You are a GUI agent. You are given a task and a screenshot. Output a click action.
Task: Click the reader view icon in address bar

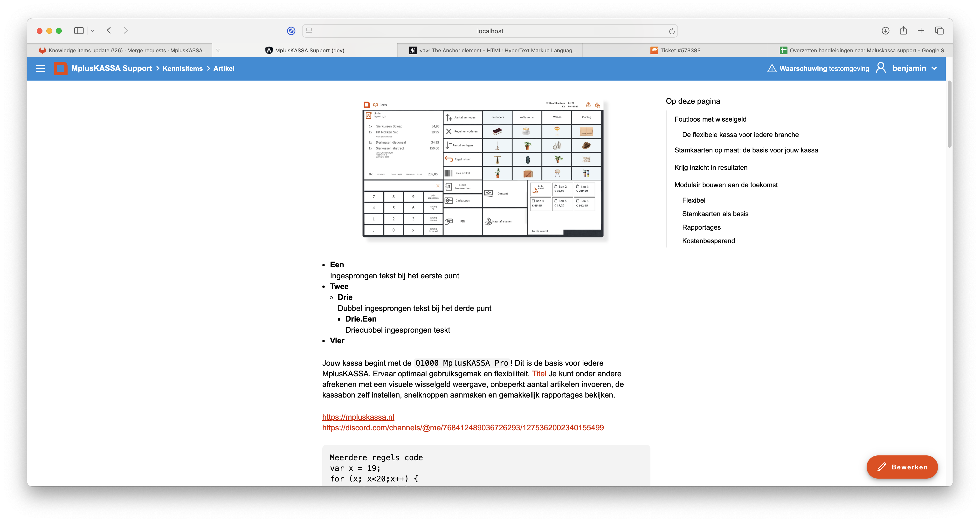309,31
